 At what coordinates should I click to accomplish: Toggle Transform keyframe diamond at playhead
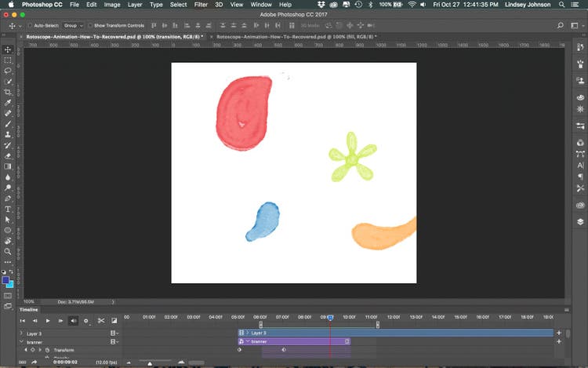pos(33,350)
